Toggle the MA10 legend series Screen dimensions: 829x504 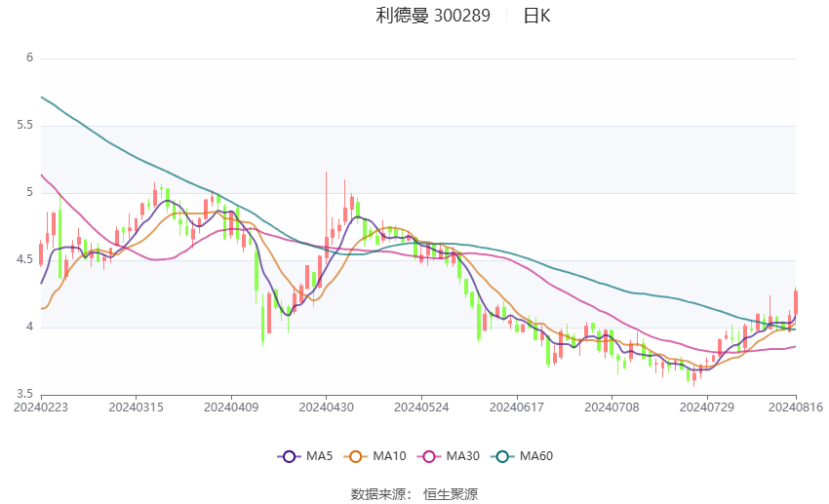pos(375,456)
